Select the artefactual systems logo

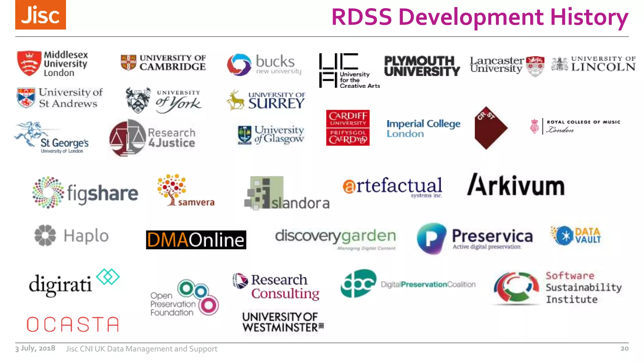click(392, 187)
